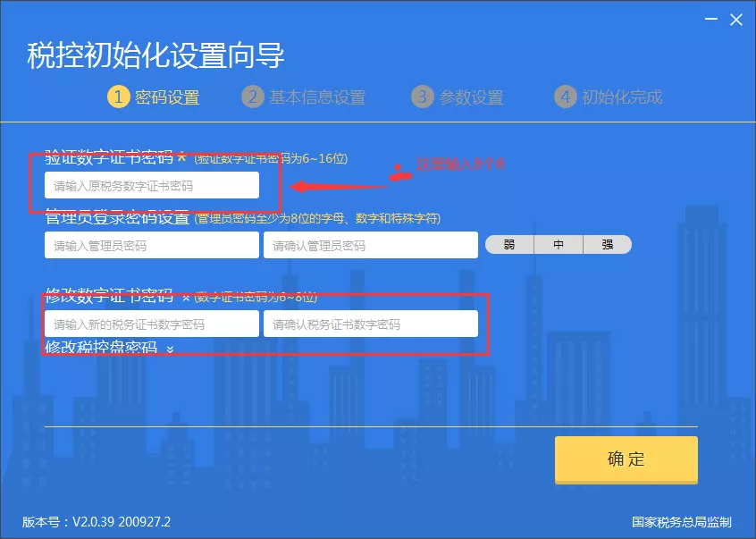This screenshot has width=756, height=539.
Task: Click the new tax certificate password field
Action: [152, 324]
